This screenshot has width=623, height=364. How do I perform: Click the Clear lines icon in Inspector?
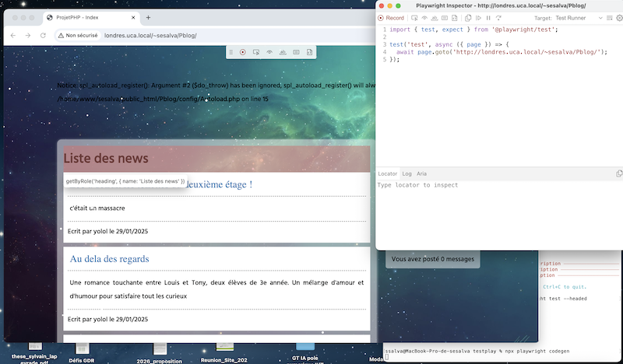(x=610, y=18)
